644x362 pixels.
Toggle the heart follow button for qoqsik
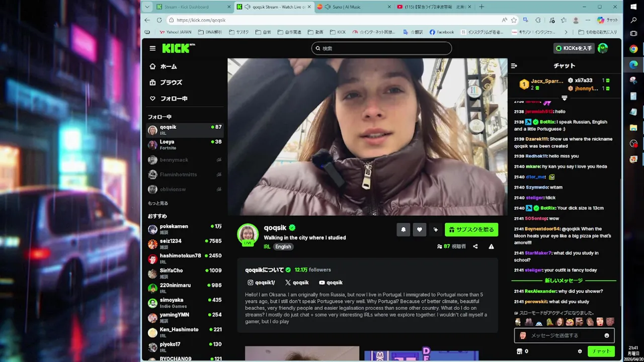click(420, 230)
